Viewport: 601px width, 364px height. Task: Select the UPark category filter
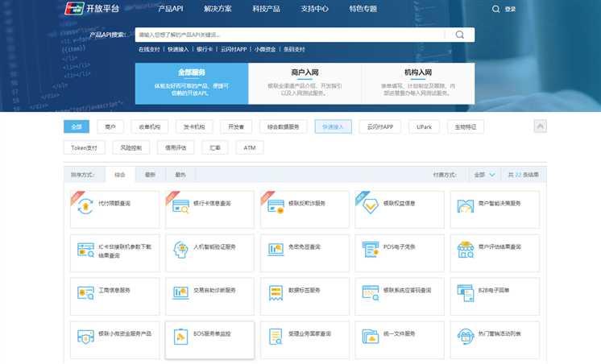(x=424, y=126)
